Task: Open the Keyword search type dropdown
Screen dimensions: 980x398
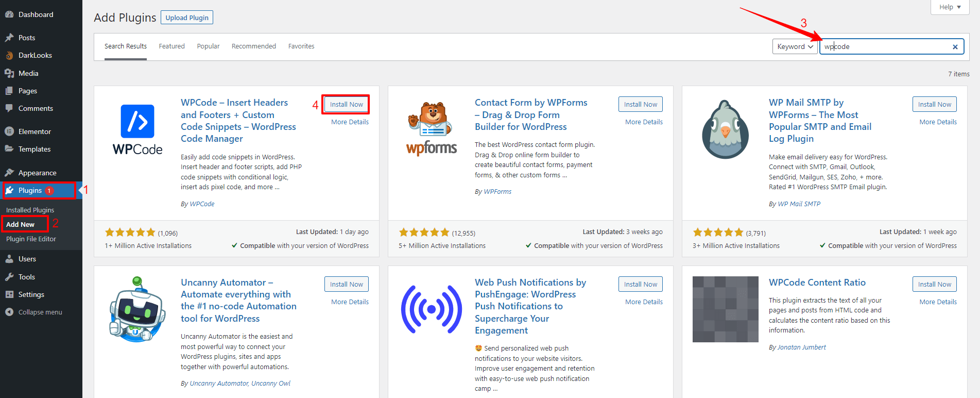Action: (x=795, y=46)
